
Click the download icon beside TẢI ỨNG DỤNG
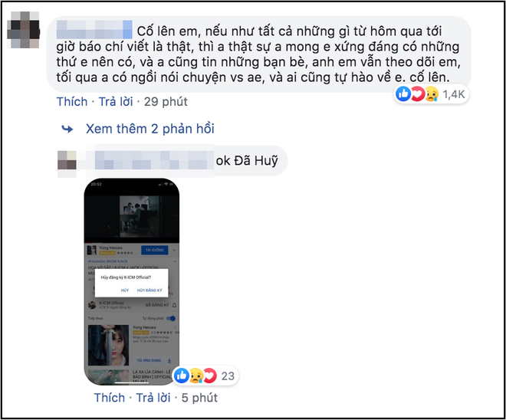click(x=169, y=360)
